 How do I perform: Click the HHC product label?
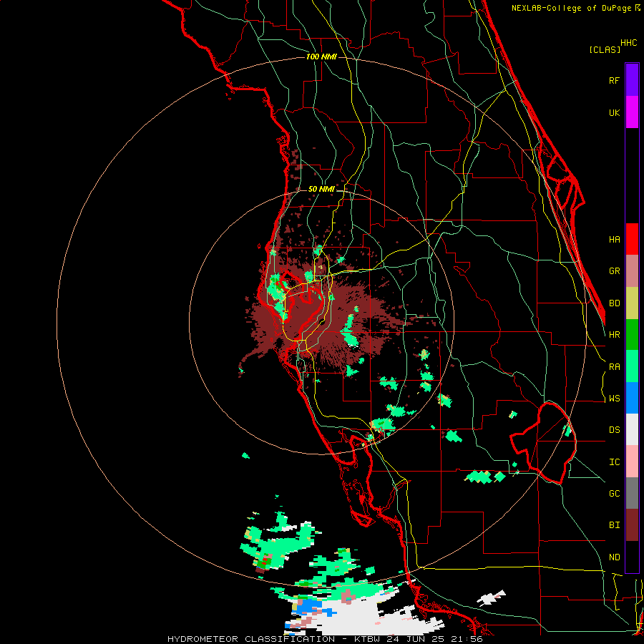pos(628,43)
